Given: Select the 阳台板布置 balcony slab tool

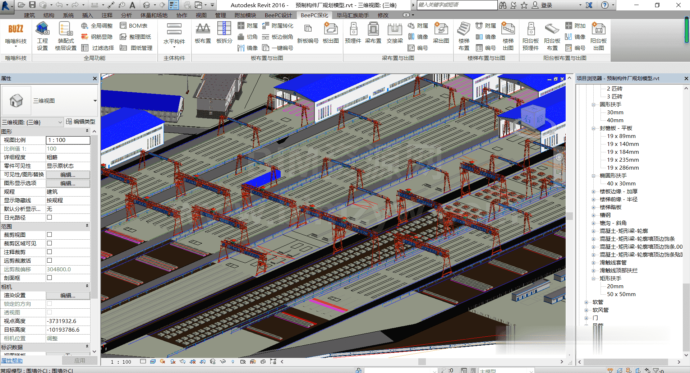Looking at the screenshot, I should point(552,36).
